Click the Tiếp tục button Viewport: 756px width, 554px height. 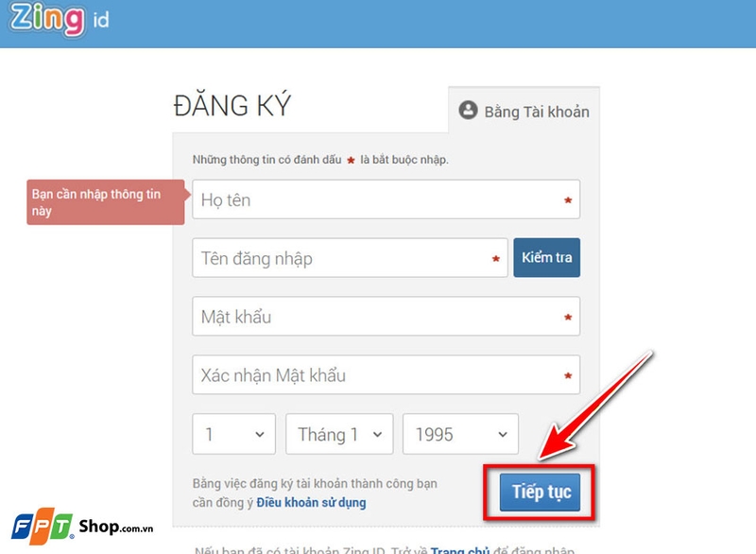[540, 492]
